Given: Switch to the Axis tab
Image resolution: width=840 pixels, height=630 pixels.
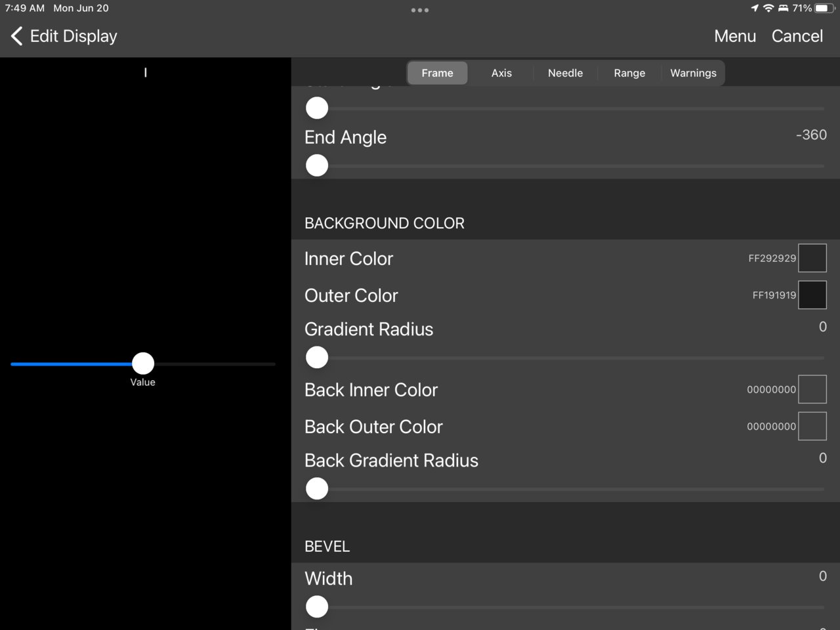Looking at the screenshot, I should click(501, 73).
